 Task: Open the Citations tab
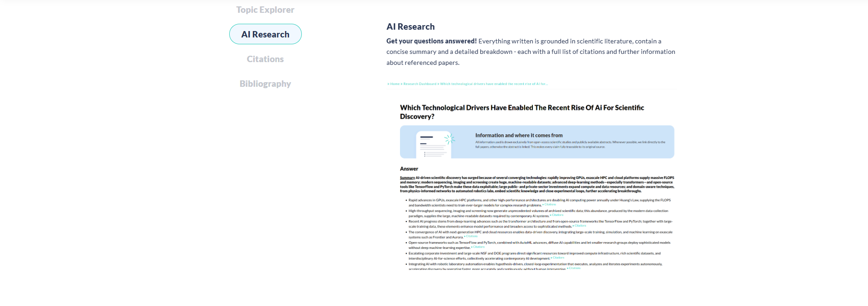click(x=265, y=59)
